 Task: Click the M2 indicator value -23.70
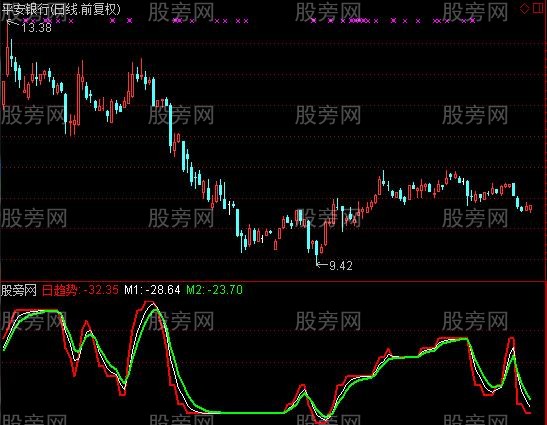pos(225,290)
